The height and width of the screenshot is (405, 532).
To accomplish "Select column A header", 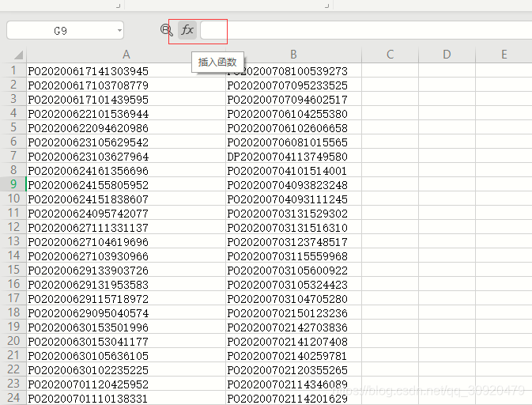I will (x=126, y=55).
